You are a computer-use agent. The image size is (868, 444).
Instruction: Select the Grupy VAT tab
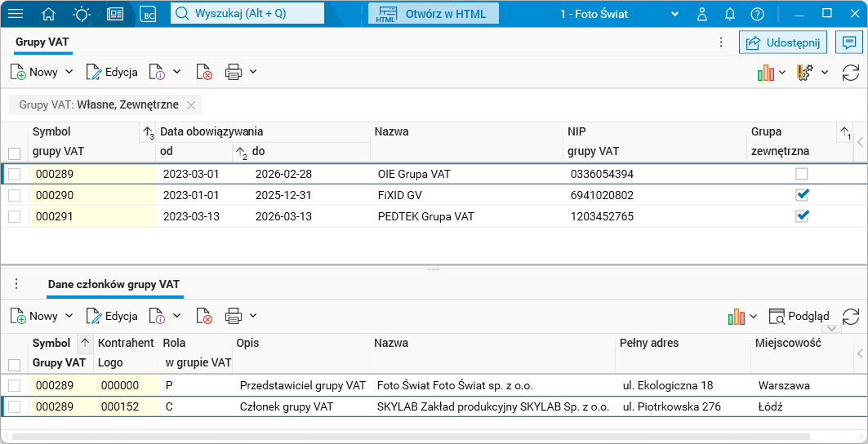pos(42,42)
